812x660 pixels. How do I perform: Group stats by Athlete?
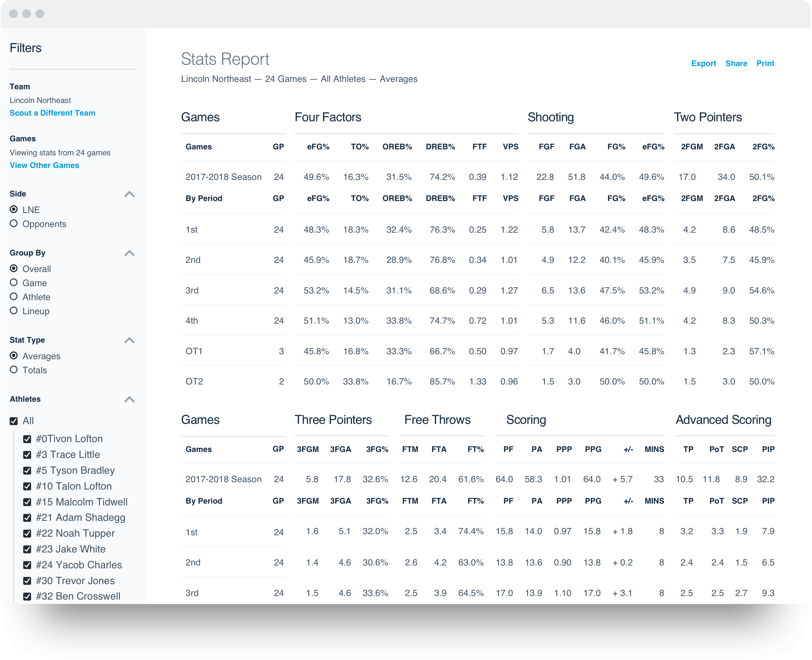[14, 297]
